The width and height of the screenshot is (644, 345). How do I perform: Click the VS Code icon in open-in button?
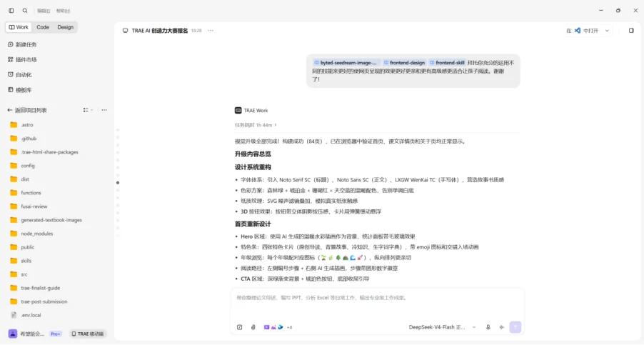(x=578, y=31)
